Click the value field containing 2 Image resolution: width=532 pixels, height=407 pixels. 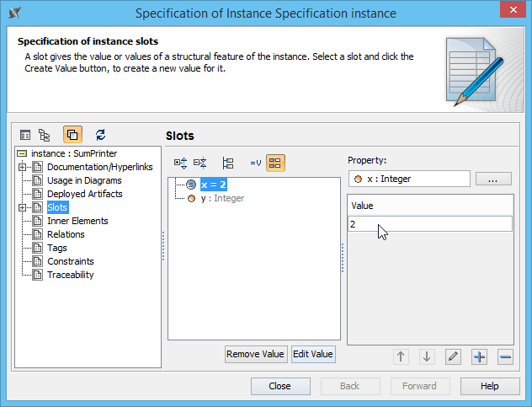tap(429, 223)
